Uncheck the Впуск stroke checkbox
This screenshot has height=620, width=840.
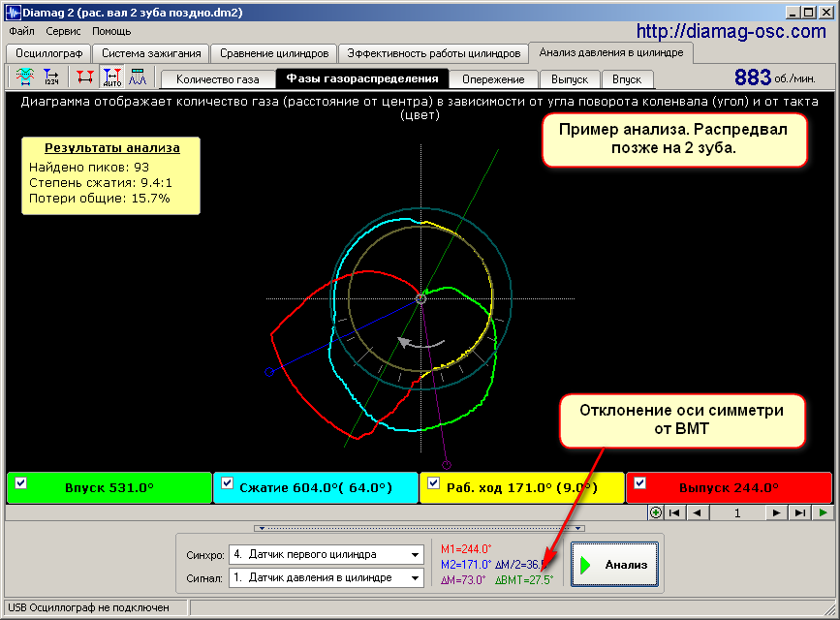point(21,482)
